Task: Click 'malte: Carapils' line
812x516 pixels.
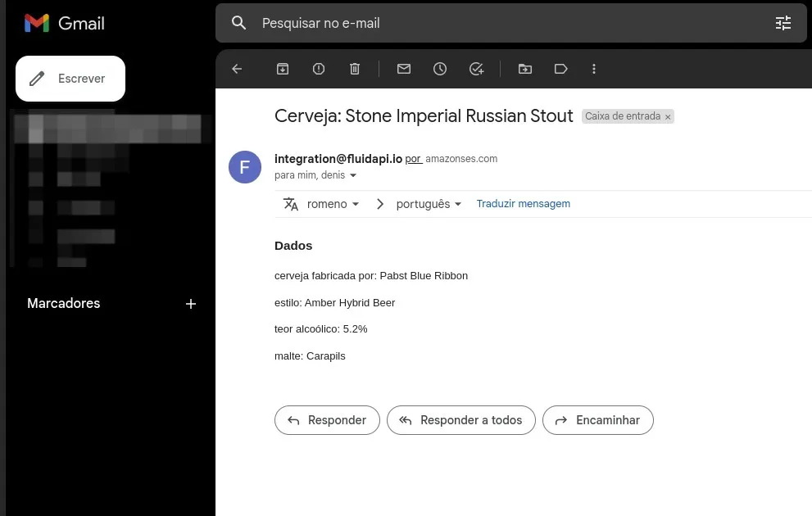Action: click(310, 356)
